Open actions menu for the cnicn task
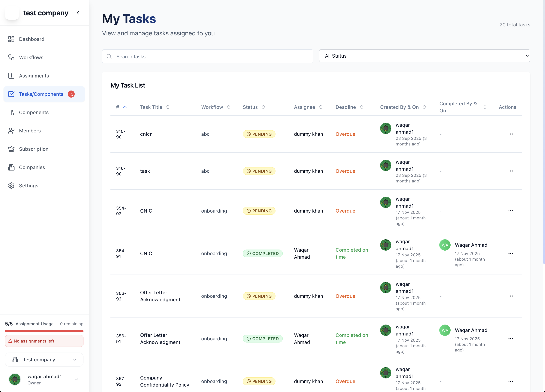The height and width of the screenshot is (392, 545). click(x=511, y=134)
